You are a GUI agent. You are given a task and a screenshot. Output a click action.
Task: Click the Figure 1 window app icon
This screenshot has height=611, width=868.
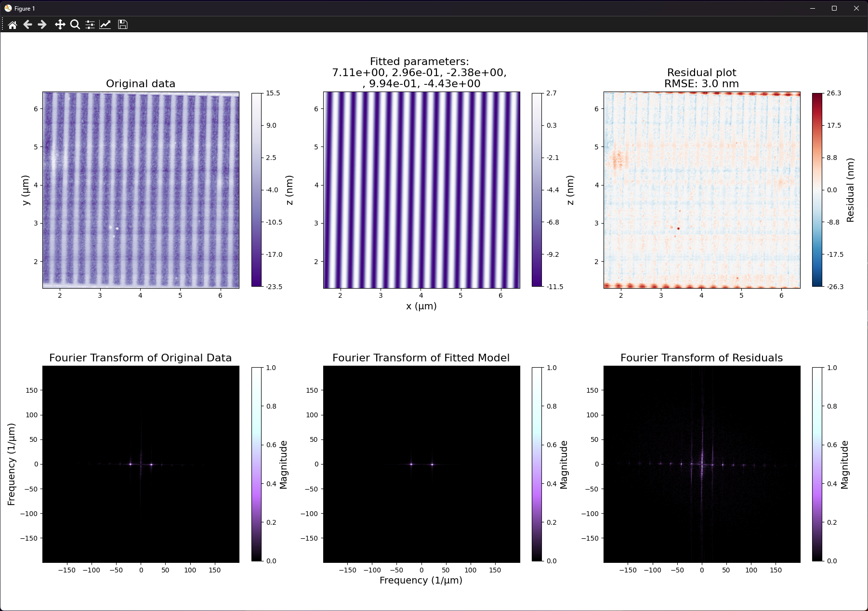(8, 8)
